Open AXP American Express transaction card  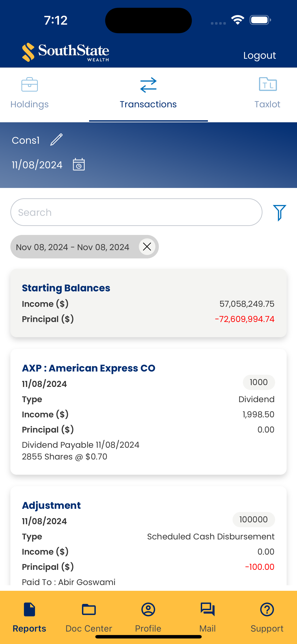(x=148, y=412)
